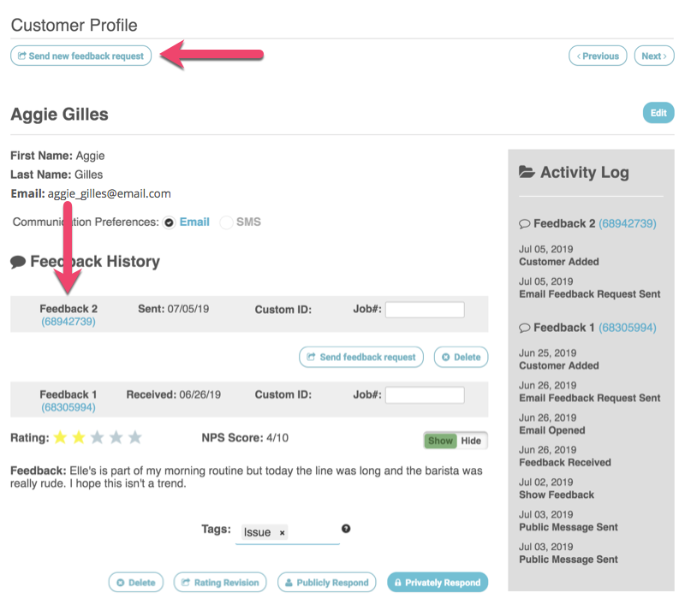685x616 pixels.
Task: Navigate to the Next customer
Action: point(653,56)
